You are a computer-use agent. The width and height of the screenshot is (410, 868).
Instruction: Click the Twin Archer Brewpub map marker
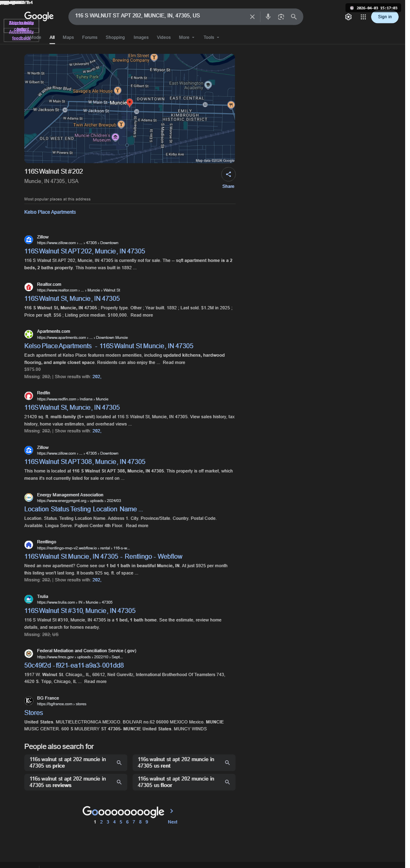121,124
